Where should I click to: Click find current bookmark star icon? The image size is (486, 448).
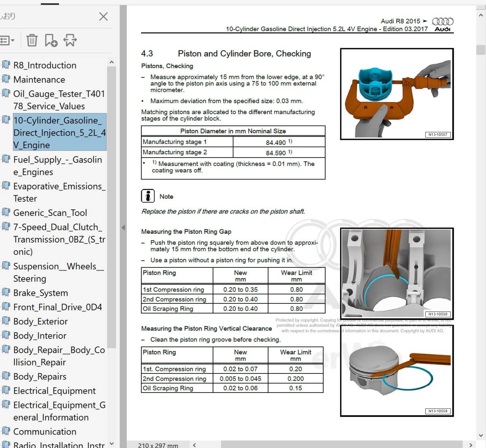point(70,40)
